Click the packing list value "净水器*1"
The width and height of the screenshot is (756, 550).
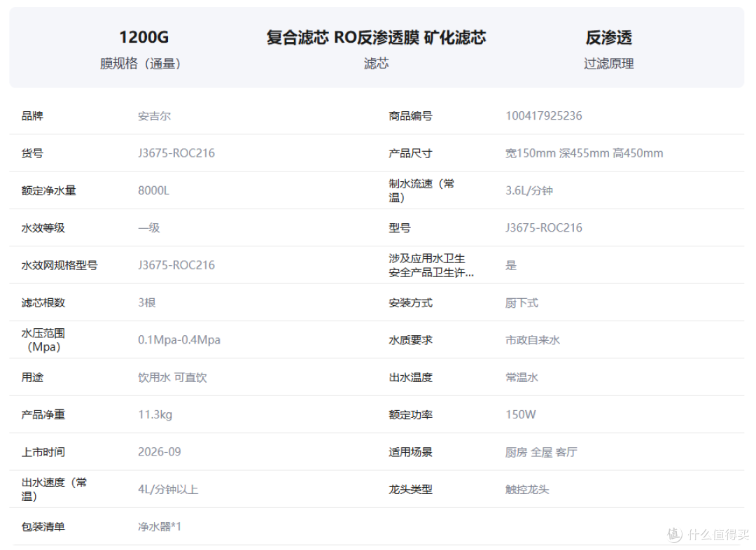pyautogui.click(x=159, y=527)
